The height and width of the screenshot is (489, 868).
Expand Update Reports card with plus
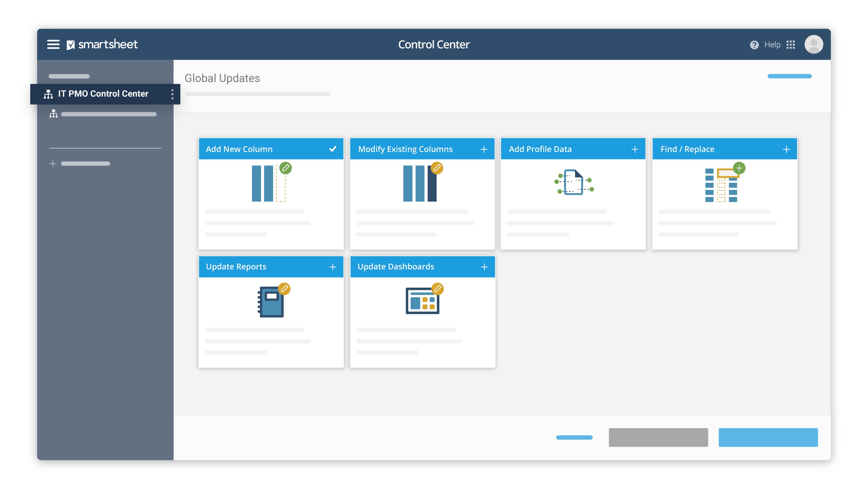coord(333,267)
